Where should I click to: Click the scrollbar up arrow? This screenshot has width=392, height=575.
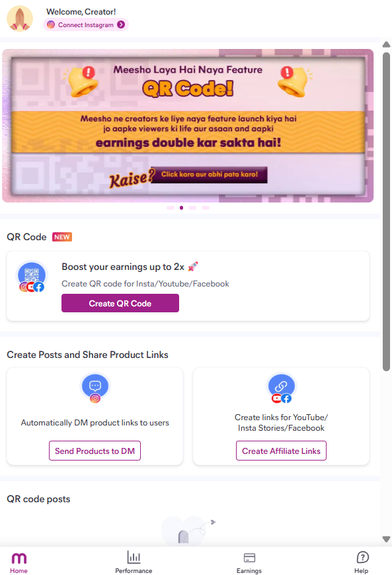tap(386, 44)
